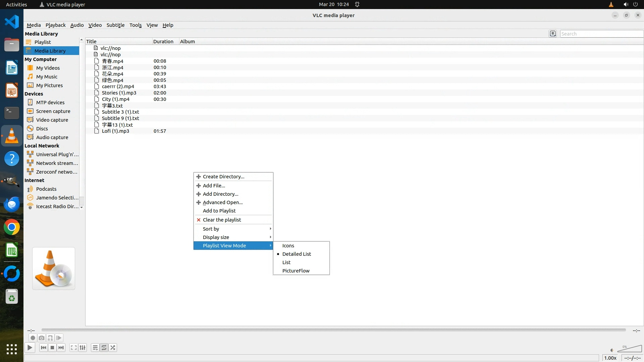Click the A-B loop button
This screenshot has height=362, width=644.
coord(50,338)
